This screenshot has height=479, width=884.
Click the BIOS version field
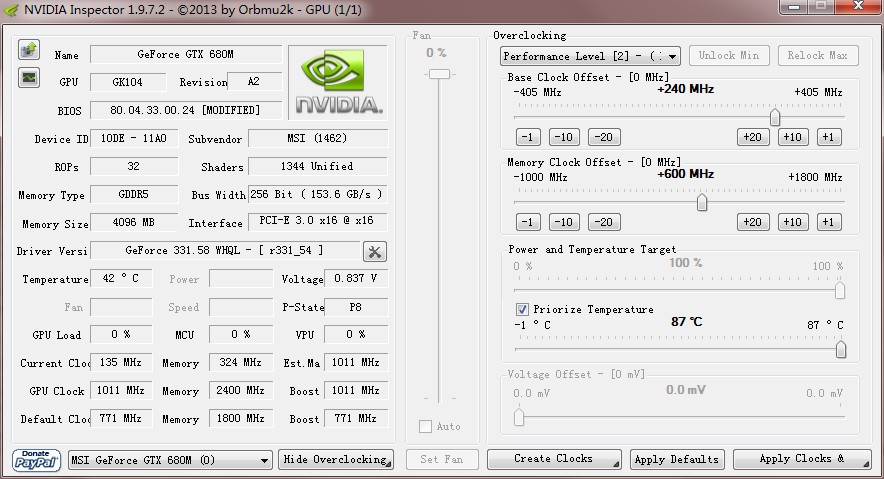[x=185, y=110]
